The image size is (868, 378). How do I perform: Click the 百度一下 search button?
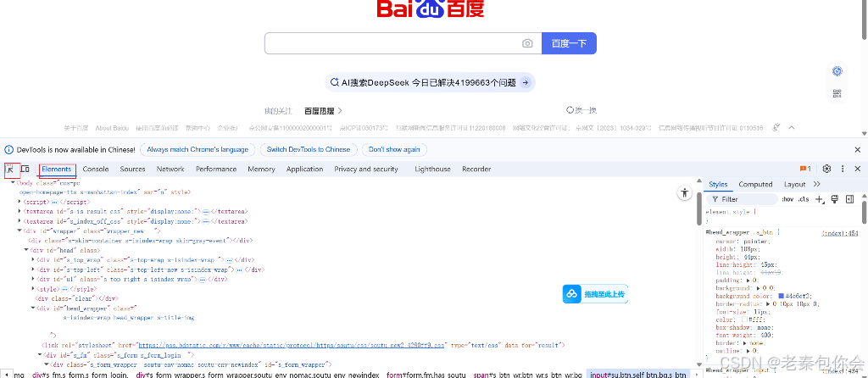[569, 43]
